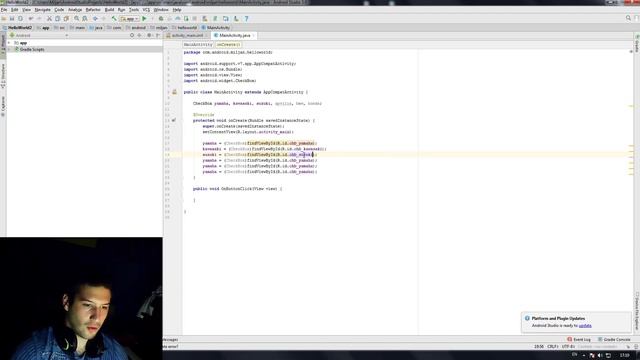Screen dimensions: 640x360
Task: Run the app with green play icon
Action: (x=144, y=18)
